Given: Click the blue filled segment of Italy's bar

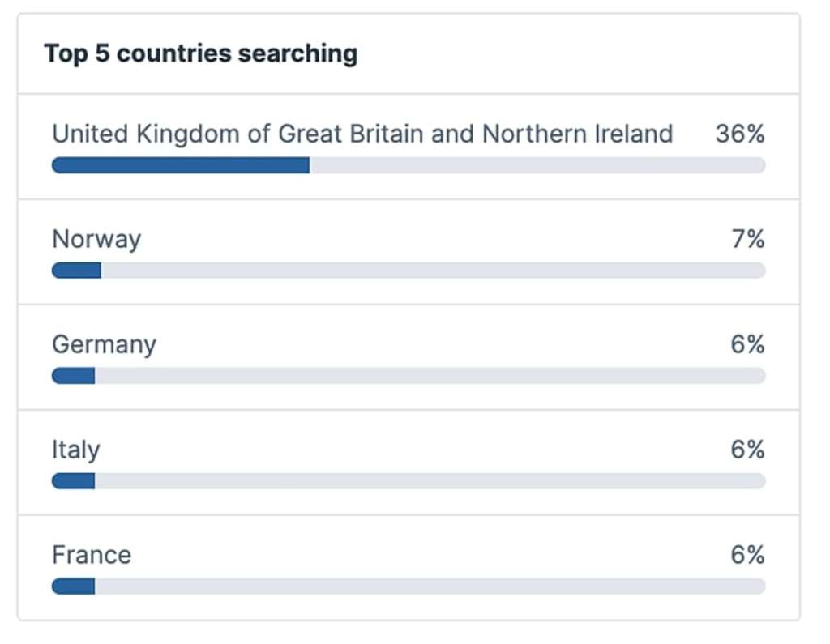Looking at the screenshot, I should point(74,481).
